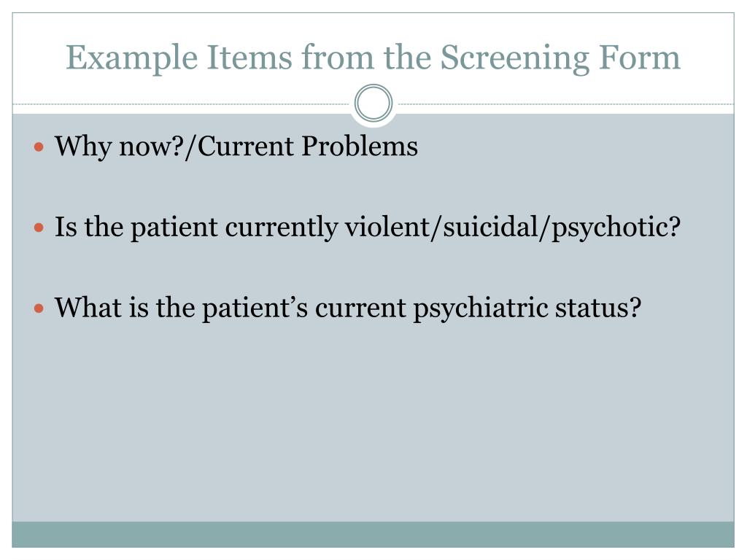Click the circle ornament below the title

coord(373,104)
